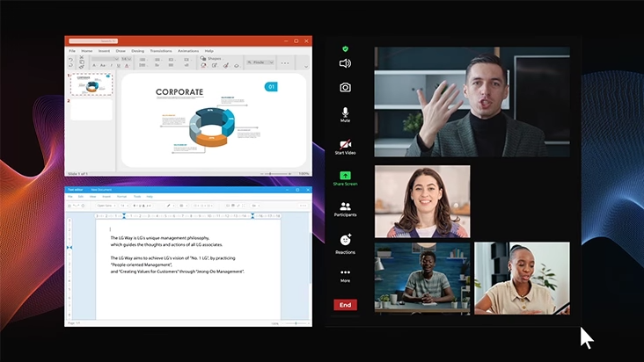Screen dimensions: 644x362
Task: Mute the microphone in the video call
Action: (x=345, y=113)
